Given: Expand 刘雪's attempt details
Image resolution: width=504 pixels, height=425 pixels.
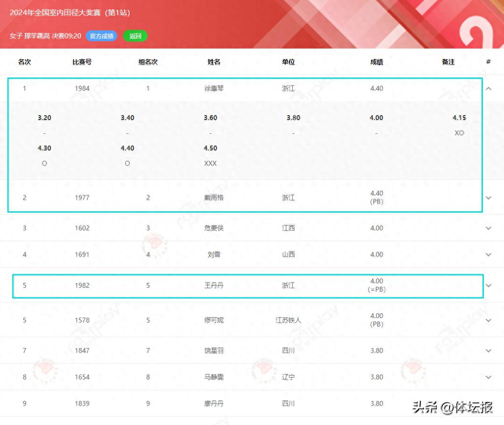Looking at the screenshot, I should coord(488,254).
